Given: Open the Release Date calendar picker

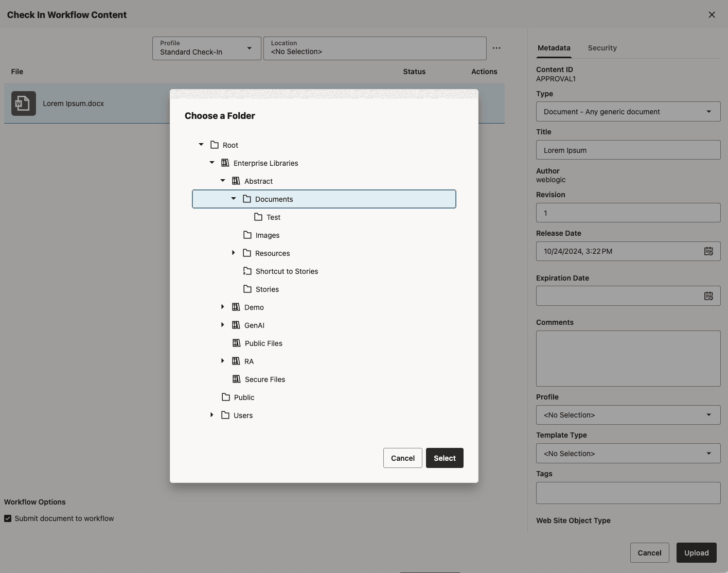Looking at the screenshot, I should (x=708, y=251).
